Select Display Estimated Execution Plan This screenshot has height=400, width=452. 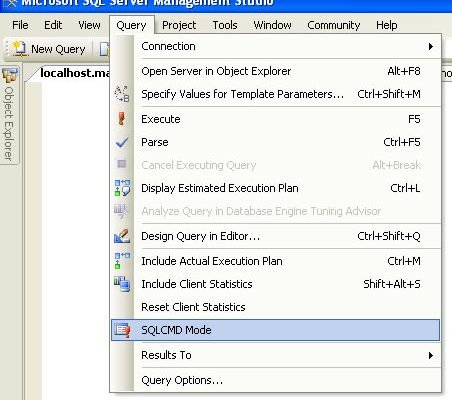click(275, 188)
